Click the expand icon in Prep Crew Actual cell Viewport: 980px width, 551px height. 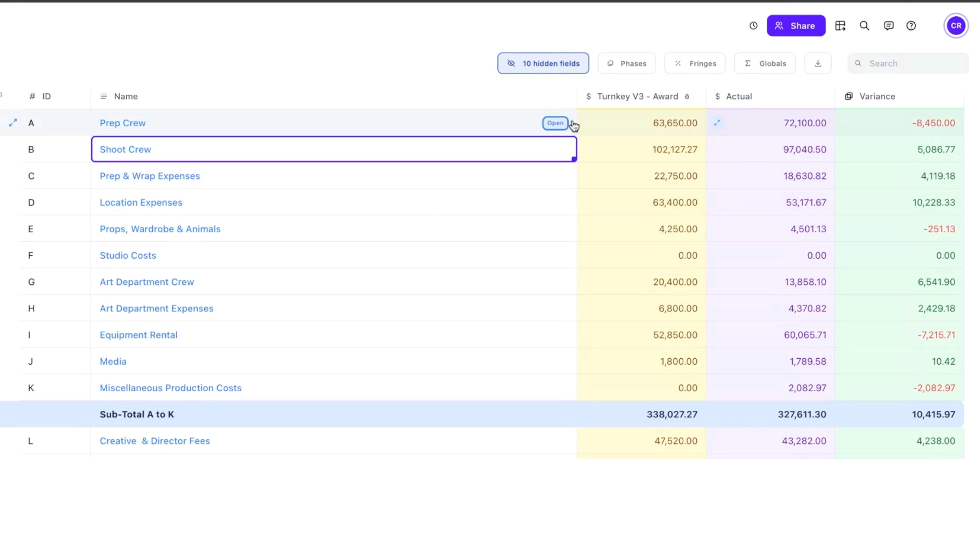tap(717, 123)
